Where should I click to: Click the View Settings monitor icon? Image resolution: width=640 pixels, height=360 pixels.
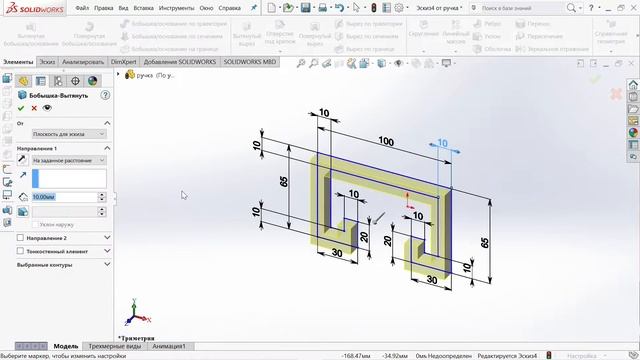(x=447, y=63)
